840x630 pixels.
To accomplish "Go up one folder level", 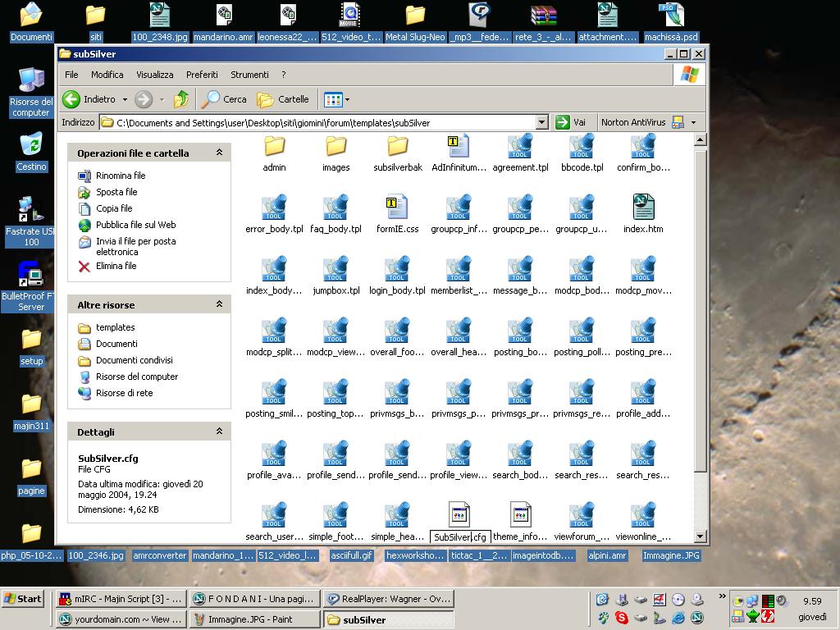I will coord(181,99).
